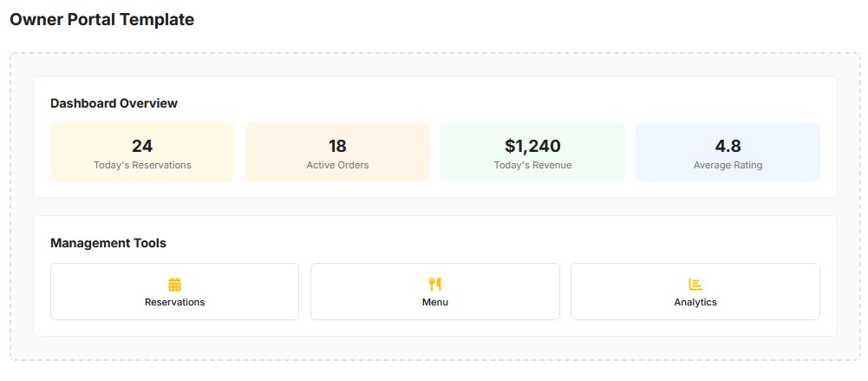Click the "Active Orders" label text
The height and width of the screenshot is (381, 868).
pos(337,165)
